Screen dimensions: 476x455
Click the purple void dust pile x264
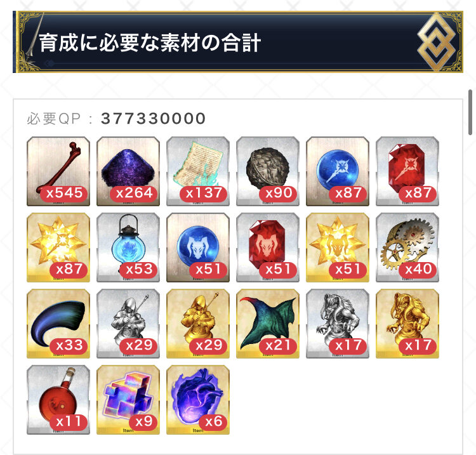(128, 171)
